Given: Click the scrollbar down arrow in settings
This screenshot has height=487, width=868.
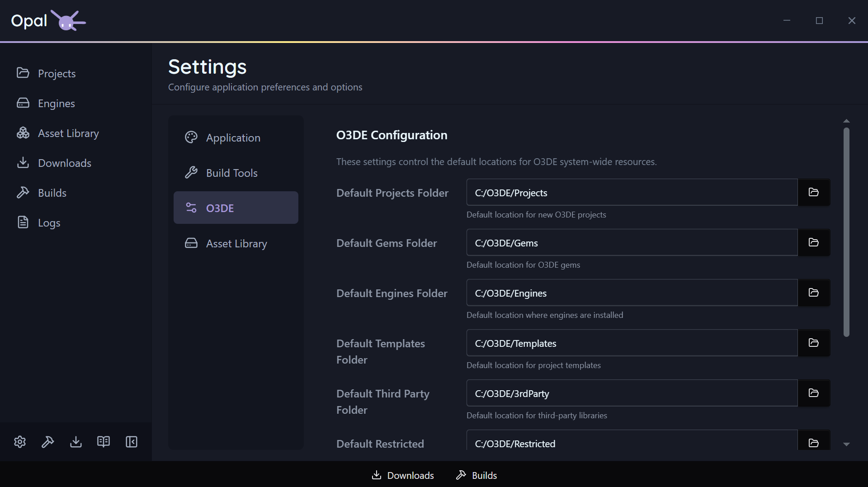Looking at the screenshot, I should 846,444.
